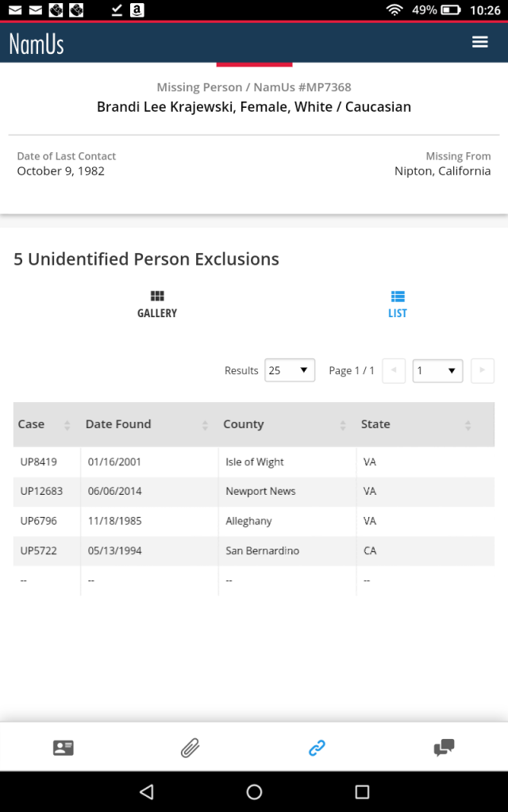508x812 pixels.
Task: Expand the Results per page dropdown
Action: [290, 370]
